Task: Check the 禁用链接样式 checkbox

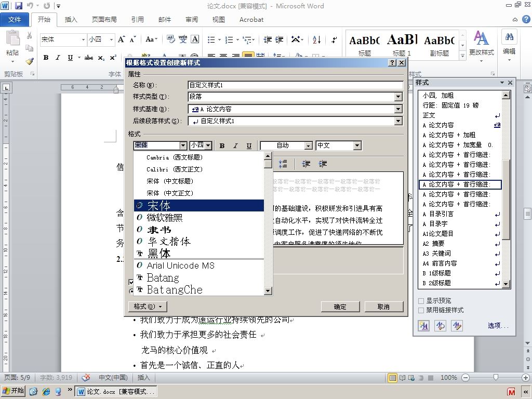Action: [x=421, y=310]
